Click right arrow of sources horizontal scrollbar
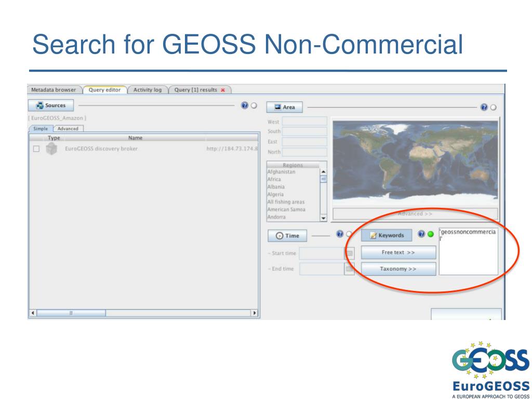This screenshot has width=532, height=399. click(255, 313)
